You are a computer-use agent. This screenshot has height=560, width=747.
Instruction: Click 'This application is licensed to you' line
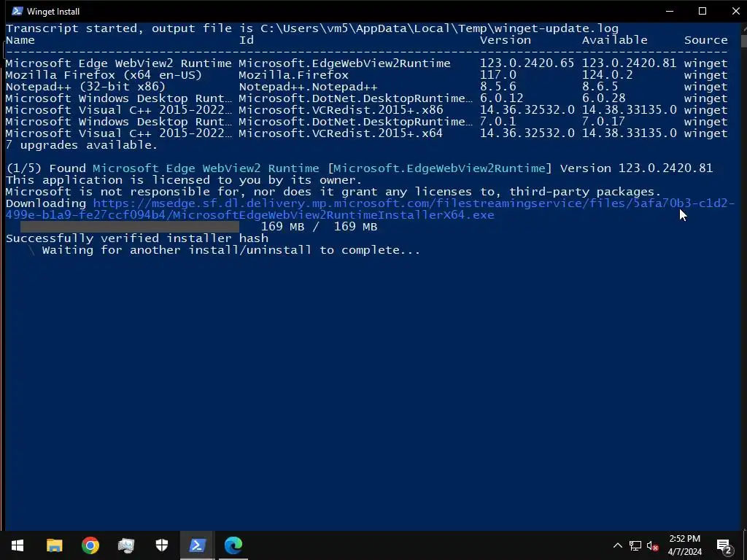184,180
